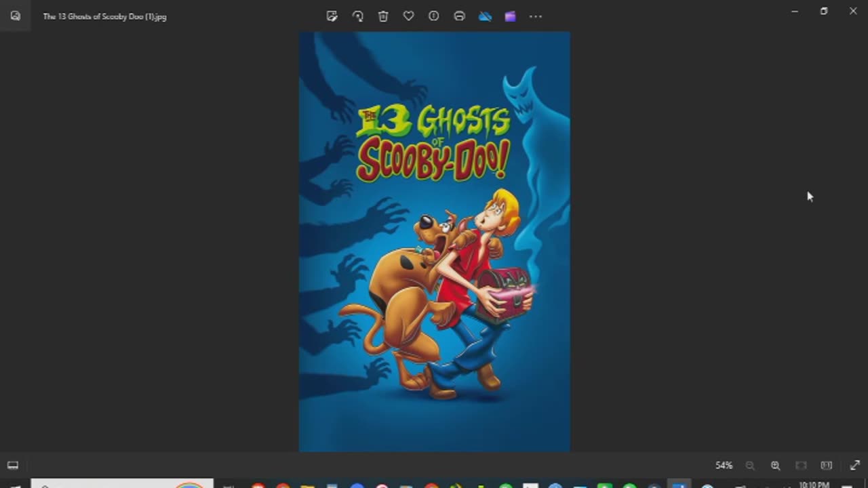This screenshot has width=868, height=488.
Task: Open the Edit image tool
Action: [332, 16]
